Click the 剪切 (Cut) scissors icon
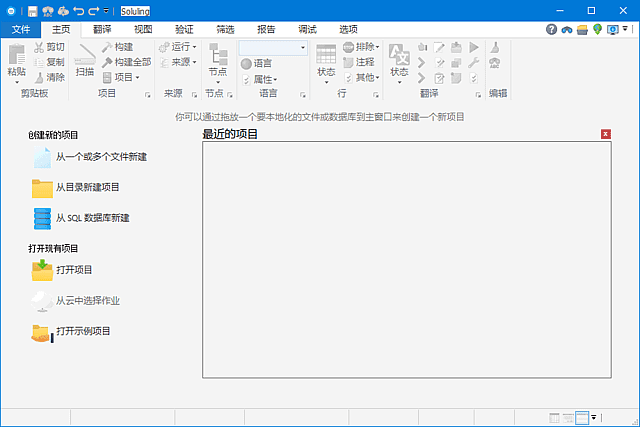 tap(39, 47)
